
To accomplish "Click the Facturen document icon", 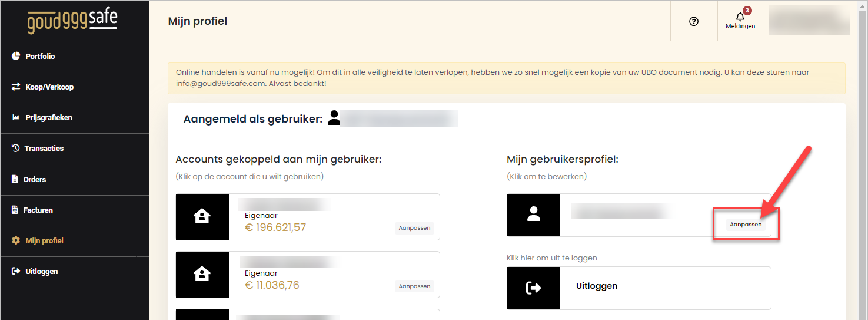I will coord(15,210).
